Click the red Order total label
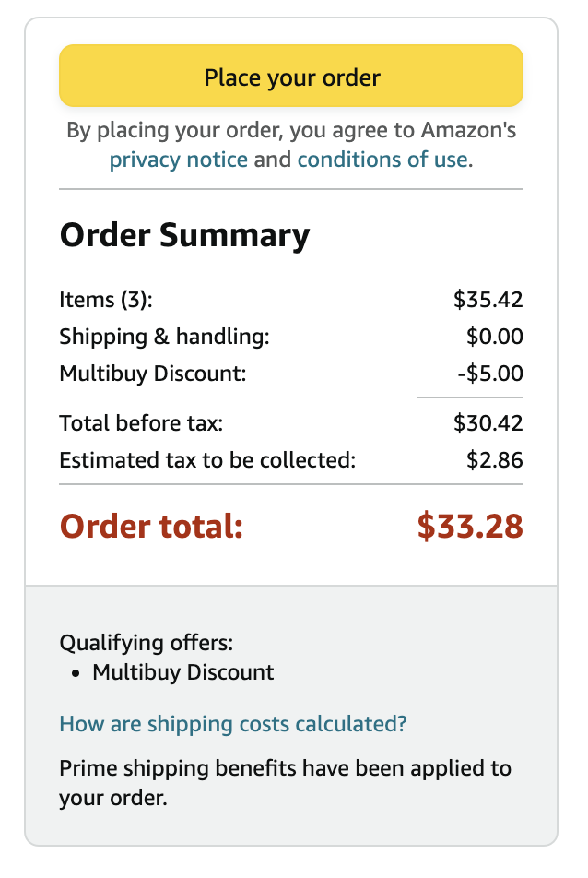Screen dimensions: 588x878 point(151,526)
